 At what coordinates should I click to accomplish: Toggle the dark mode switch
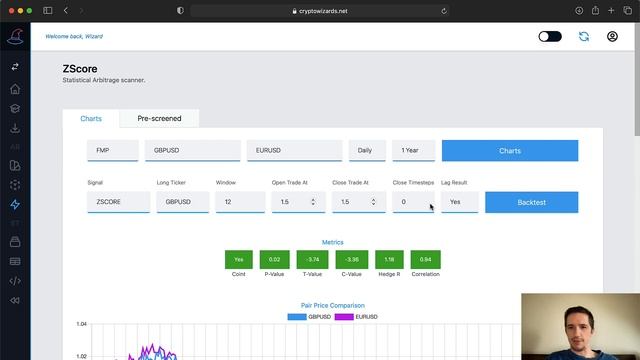click(x=550, y=36)
